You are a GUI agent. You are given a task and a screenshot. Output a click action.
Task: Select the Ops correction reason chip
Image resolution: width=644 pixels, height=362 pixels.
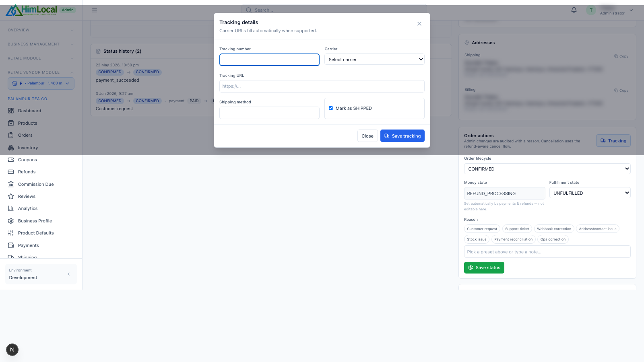[x=553, y=239]
